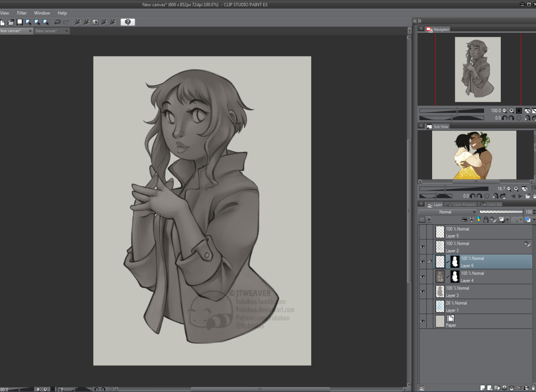Screen dimensions: 536x392
Task: Click the grayscale canvas icon in command bar
Action: pos(95,22)
